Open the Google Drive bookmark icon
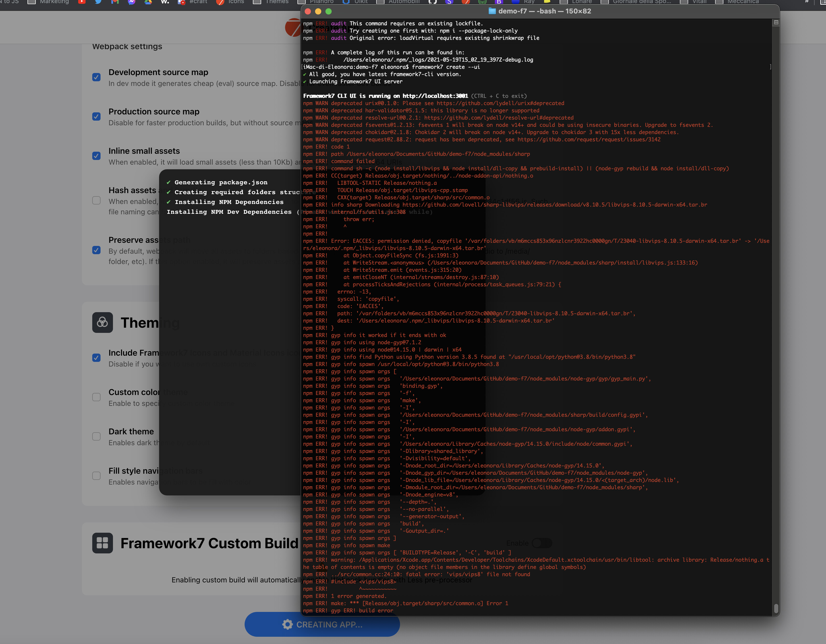The height and width of the screenshot is (644, 826). pyautogui.click(x=148, y=2)
